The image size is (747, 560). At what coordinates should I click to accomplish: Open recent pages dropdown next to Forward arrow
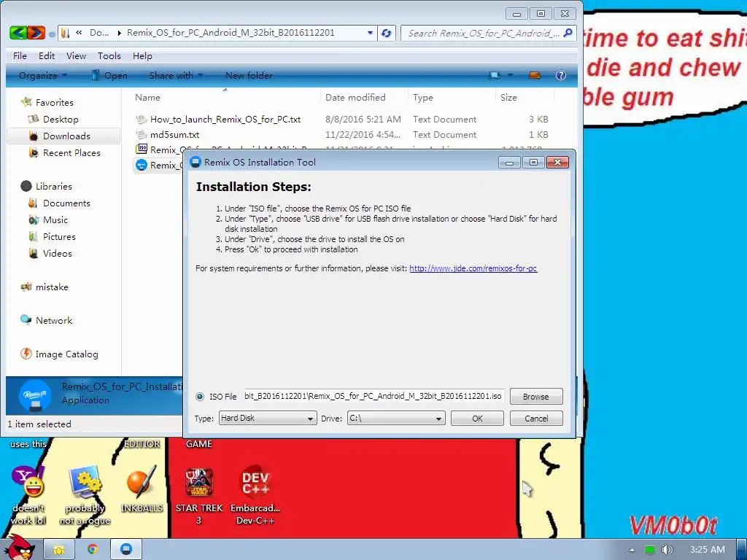pos(52,34)
